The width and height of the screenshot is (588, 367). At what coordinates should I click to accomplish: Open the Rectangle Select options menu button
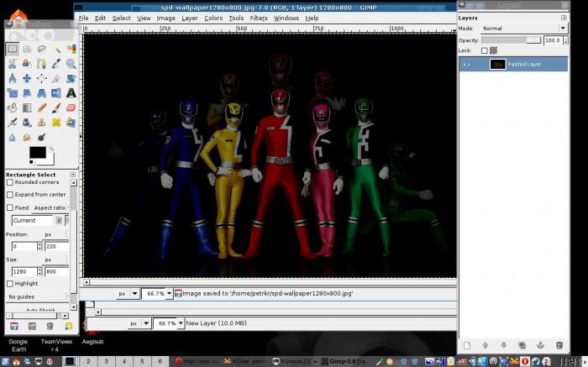click(x=73, y=175)
